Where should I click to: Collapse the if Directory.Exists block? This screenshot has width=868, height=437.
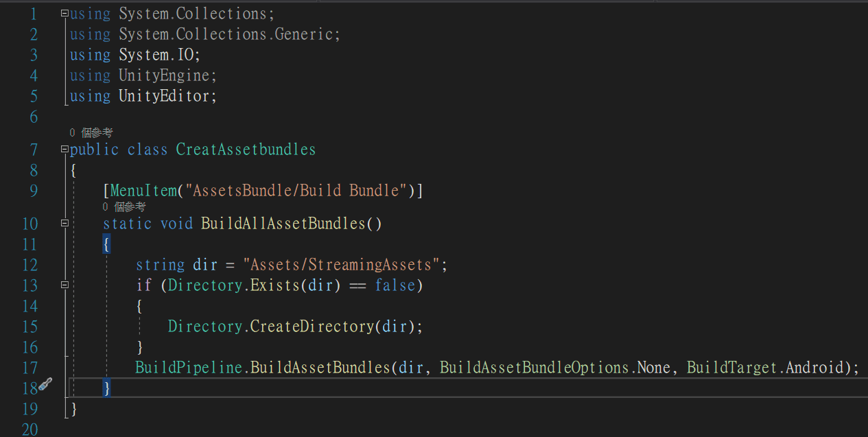[64, 284]
